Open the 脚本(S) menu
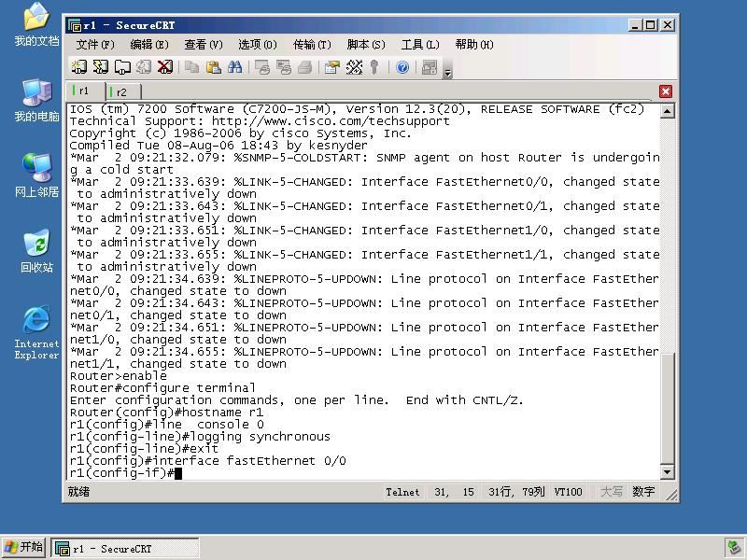747x560 pixels. (x=366, y=45)
